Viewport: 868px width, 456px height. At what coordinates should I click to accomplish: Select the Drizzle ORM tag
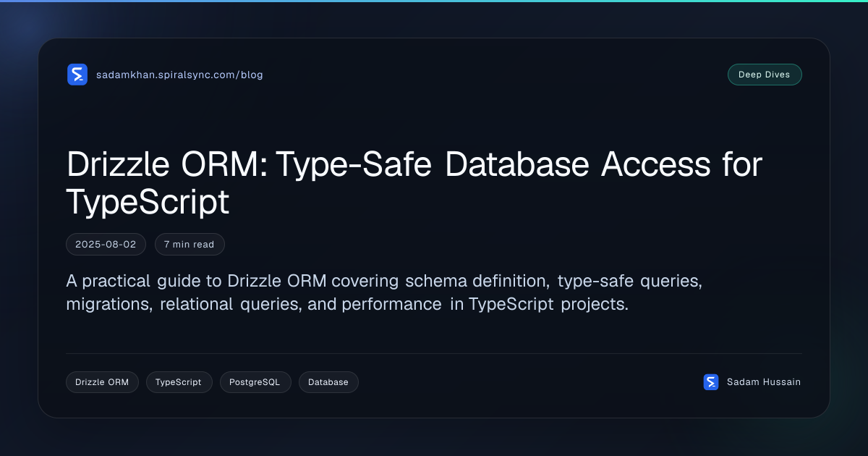pos(102,382)
